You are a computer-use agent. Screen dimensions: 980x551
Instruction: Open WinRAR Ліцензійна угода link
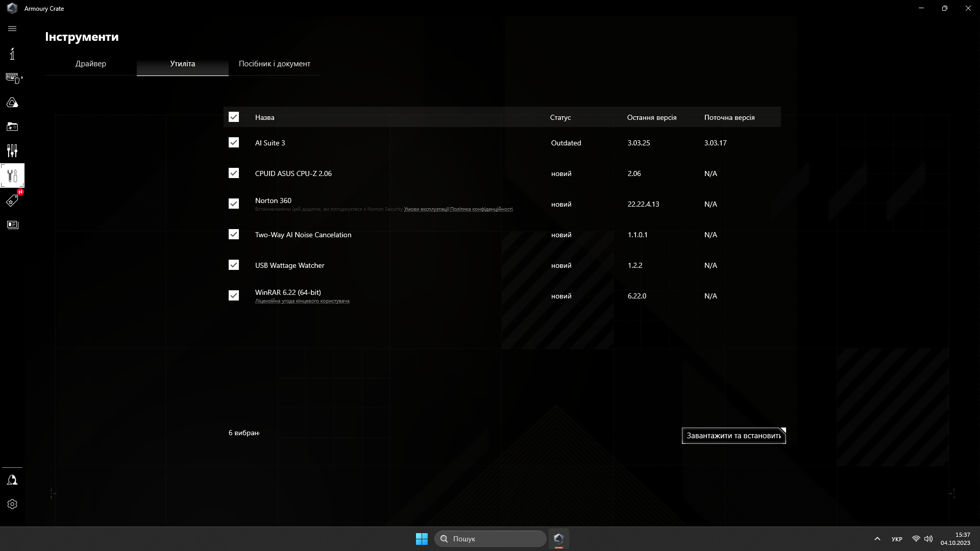302,301
